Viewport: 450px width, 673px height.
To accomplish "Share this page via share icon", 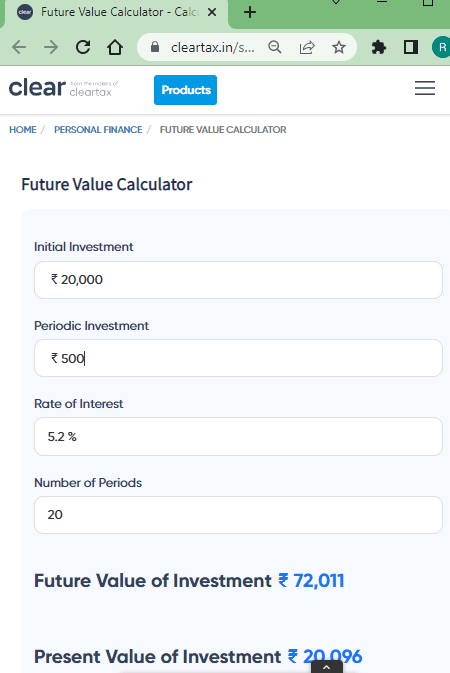I will point(307,47).
